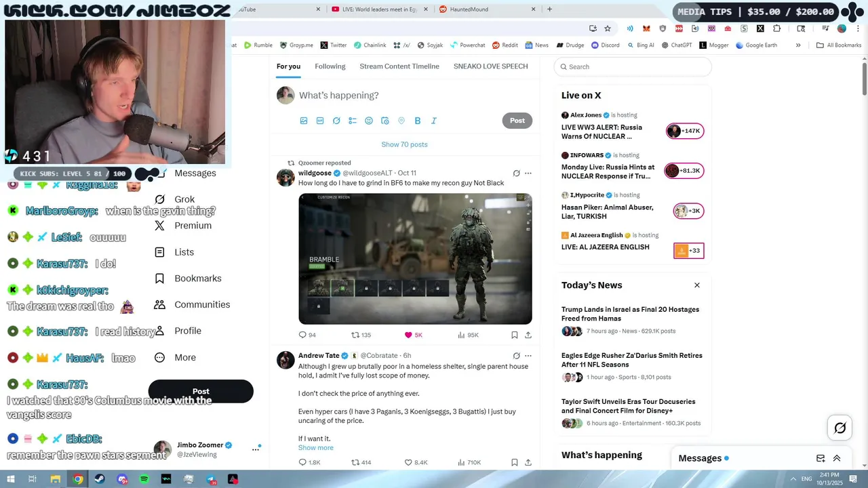Image resolution: width=868 pixels, height=488 pixels.
Task: Show 70 new posts
Action: [404, 144]
